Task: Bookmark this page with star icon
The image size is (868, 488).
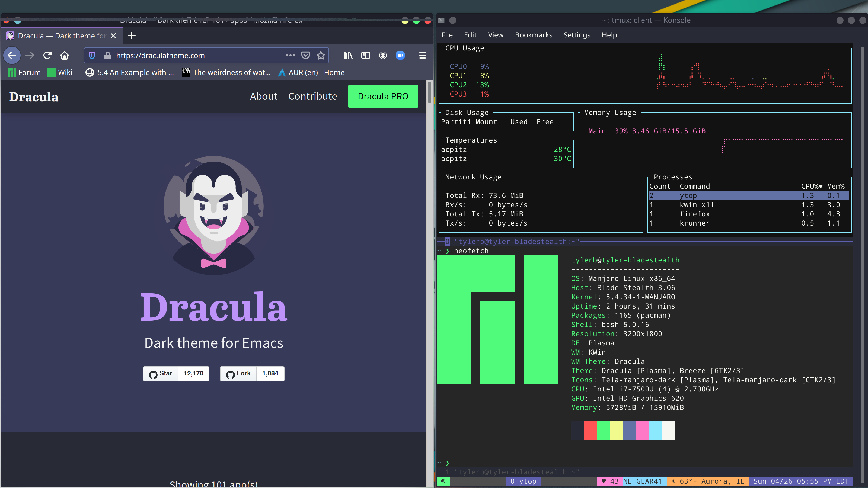Action: (x=321, y=56)
